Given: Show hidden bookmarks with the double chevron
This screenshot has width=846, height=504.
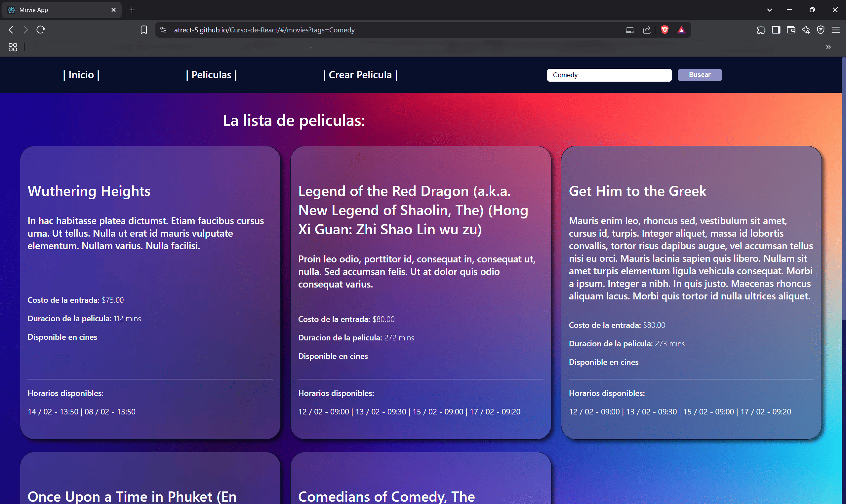Looking at the screenshot, I should point(829,47).
